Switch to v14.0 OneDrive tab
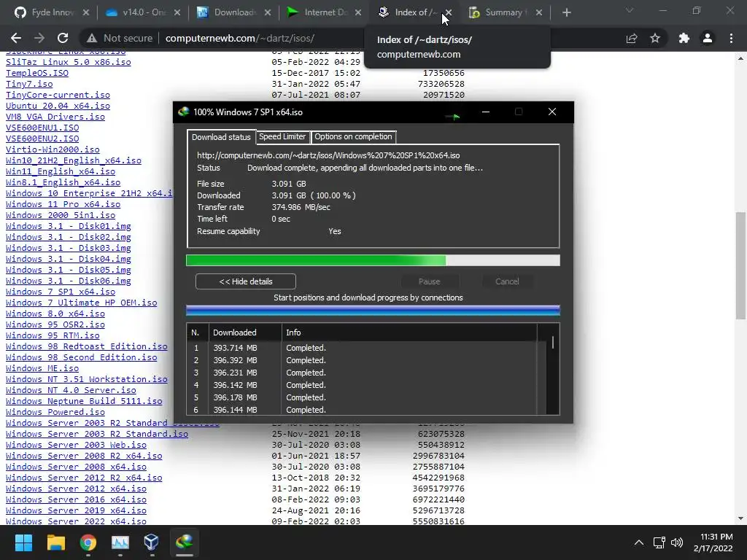The height and width of the screenshot is (560, 747). point(138,12)
